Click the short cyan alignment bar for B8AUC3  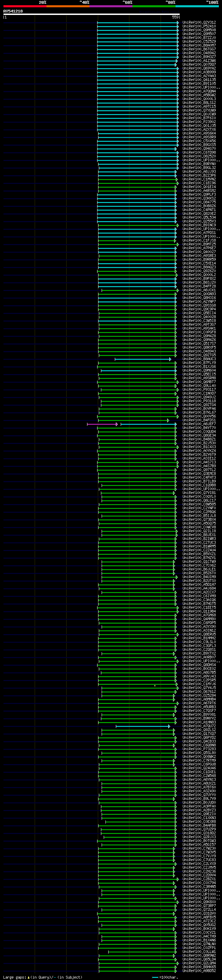coord(143,359)
